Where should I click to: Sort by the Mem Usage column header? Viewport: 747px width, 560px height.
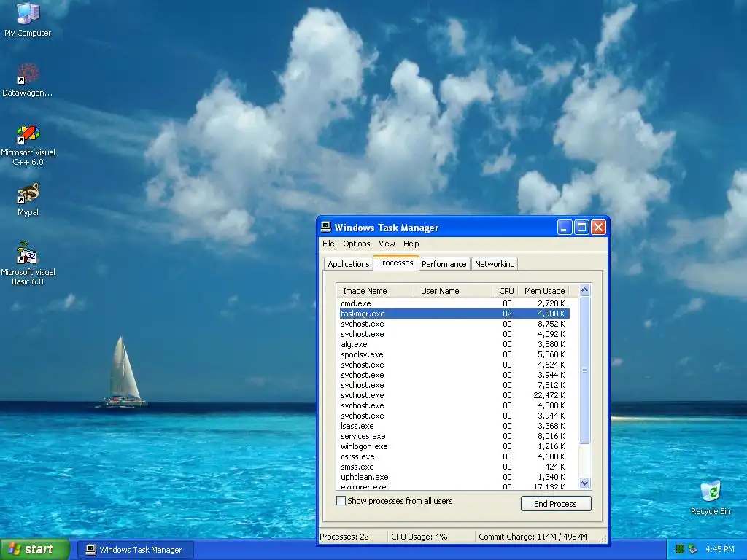click(544, 290)
